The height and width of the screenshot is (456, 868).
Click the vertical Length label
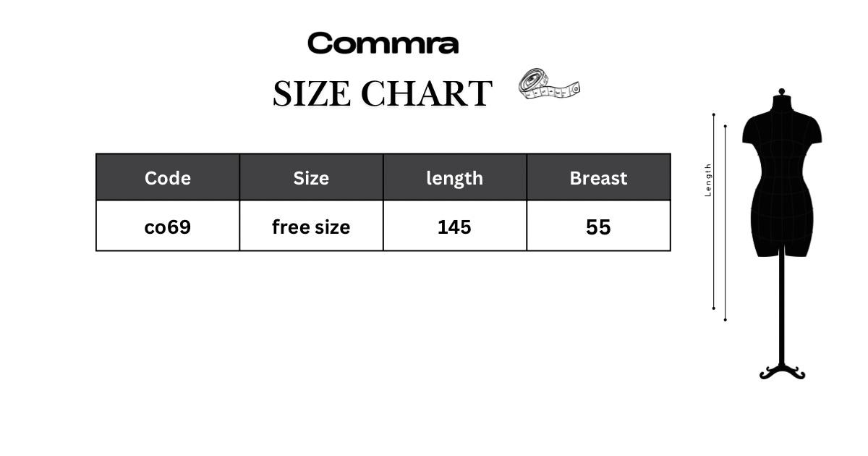point(708,180)
